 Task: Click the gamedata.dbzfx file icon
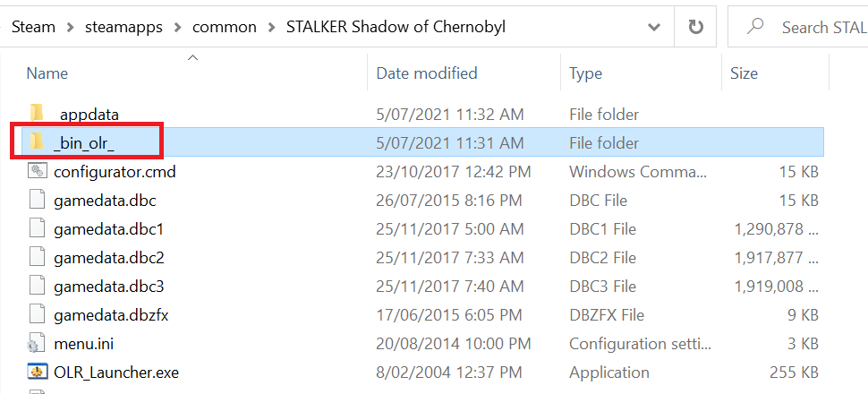[x=38, y=314]
